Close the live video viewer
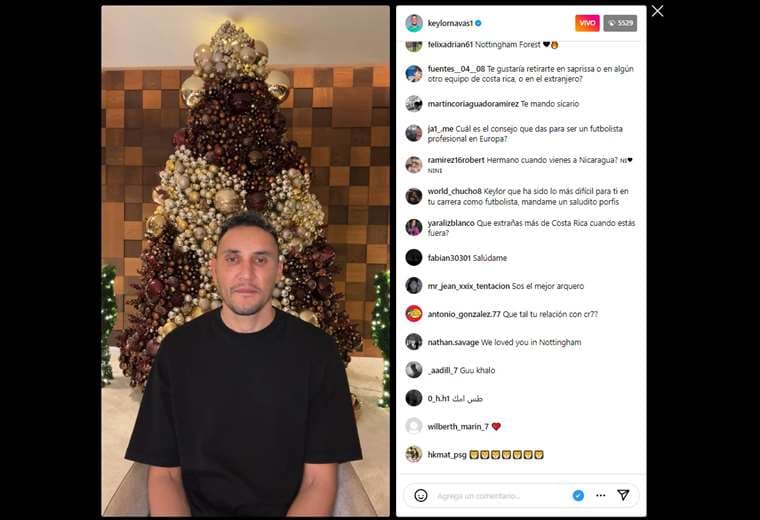Viewport: 760px width, 520px height. (x=657, y=11)
